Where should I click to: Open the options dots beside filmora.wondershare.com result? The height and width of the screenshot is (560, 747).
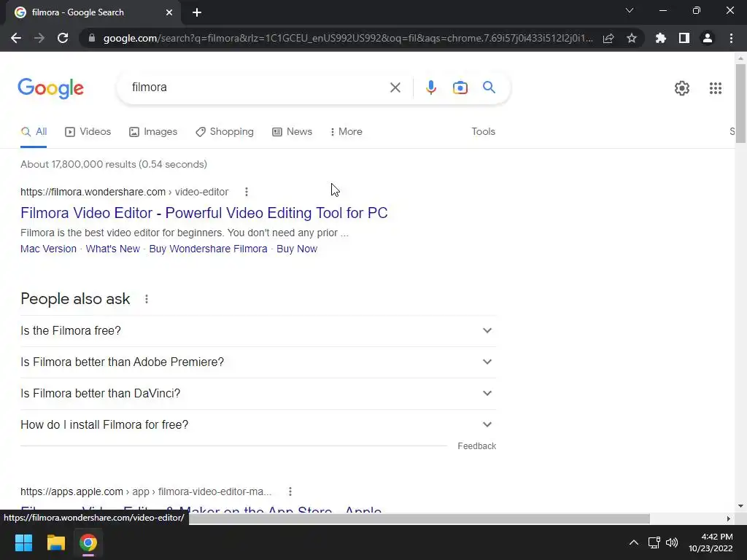tap(247, 192)
